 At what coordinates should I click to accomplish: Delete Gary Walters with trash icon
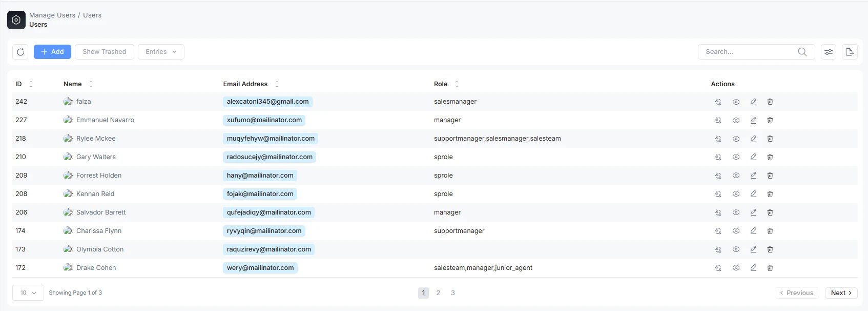click(x=770, y=157)
